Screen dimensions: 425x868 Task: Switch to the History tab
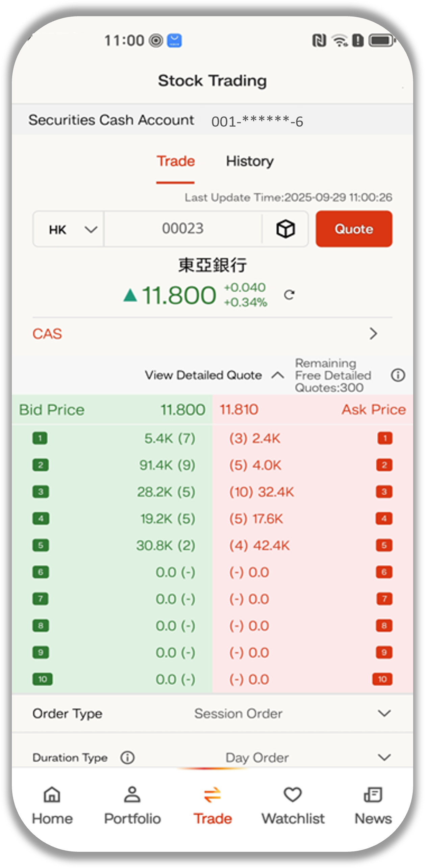pos(250,161)
